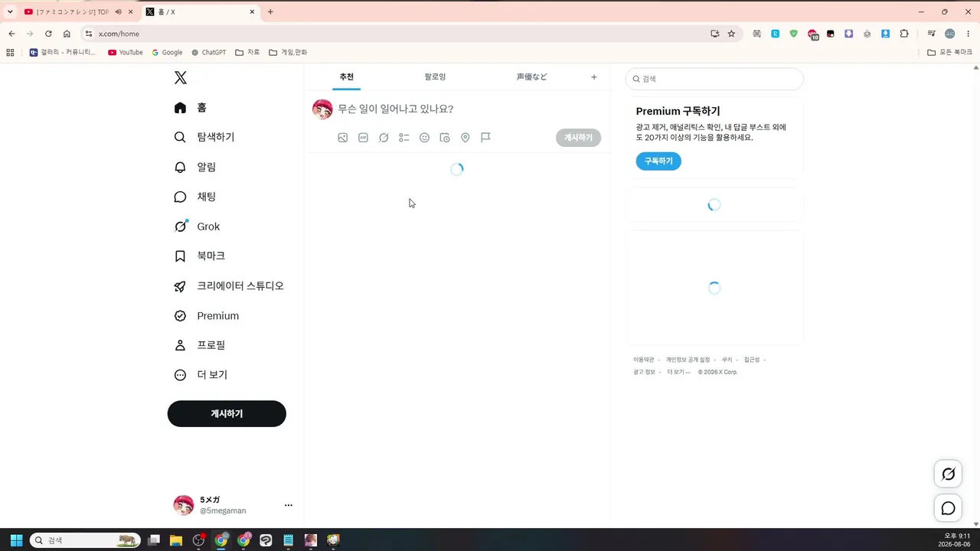Open the YouTube bookmark
980x551 pixels.
click(x=126, y=53)
